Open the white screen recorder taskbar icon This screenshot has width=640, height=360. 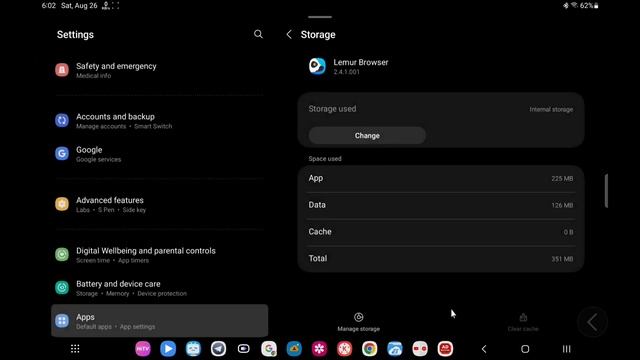pos(244,349)
